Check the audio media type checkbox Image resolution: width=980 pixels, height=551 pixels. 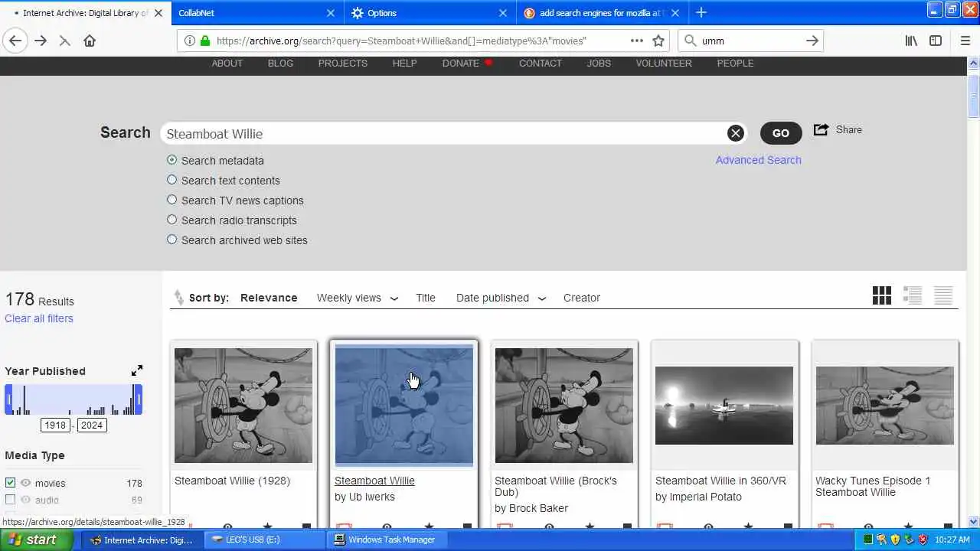pos(10,500)
